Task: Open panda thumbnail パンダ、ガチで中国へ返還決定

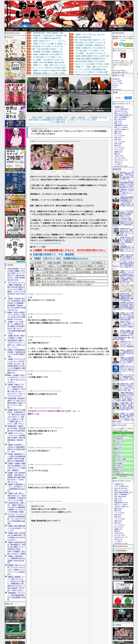Action: [48, 103]
